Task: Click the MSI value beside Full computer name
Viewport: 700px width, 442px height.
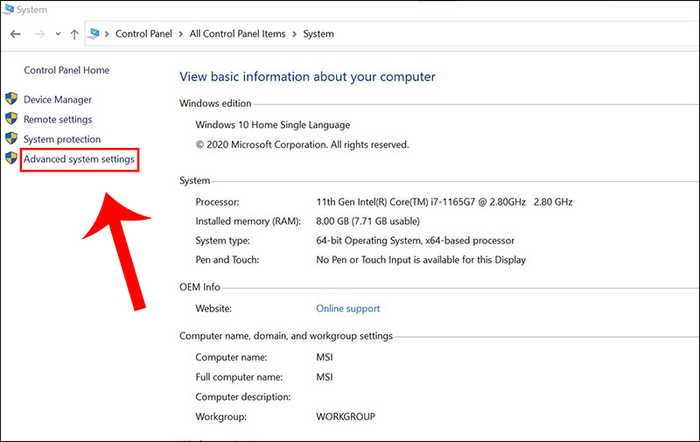Action: (325, 377)
